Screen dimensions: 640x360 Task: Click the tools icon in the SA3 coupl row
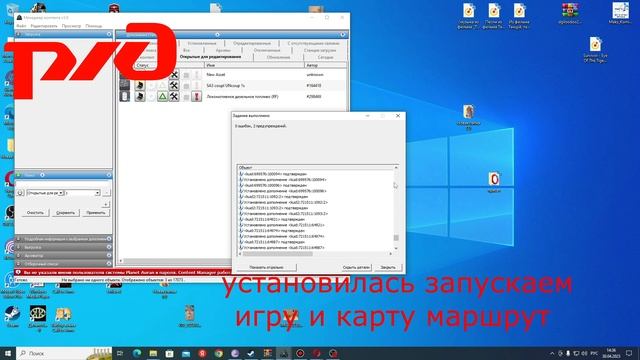tap(174, 85)
